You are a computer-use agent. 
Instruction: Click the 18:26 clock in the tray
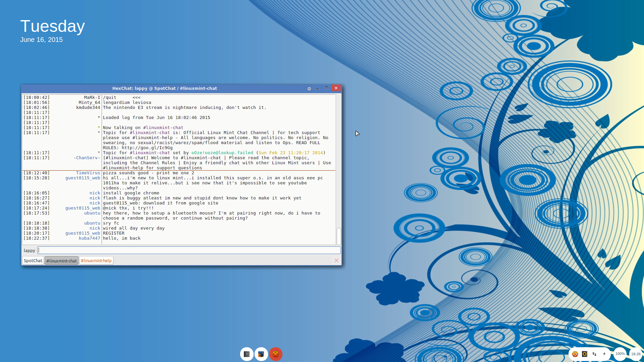point(636,354)
